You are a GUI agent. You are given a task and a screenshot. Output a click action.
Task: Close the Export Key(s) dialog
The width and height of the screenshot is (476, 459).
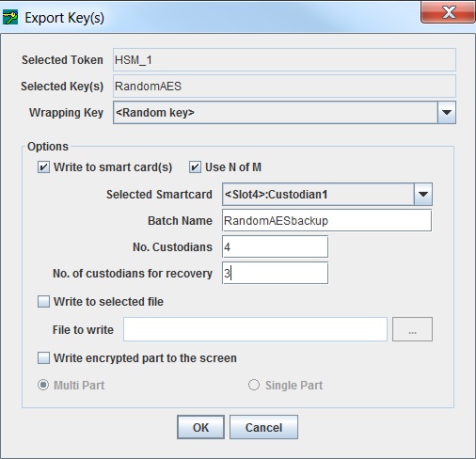click(448, 12)
